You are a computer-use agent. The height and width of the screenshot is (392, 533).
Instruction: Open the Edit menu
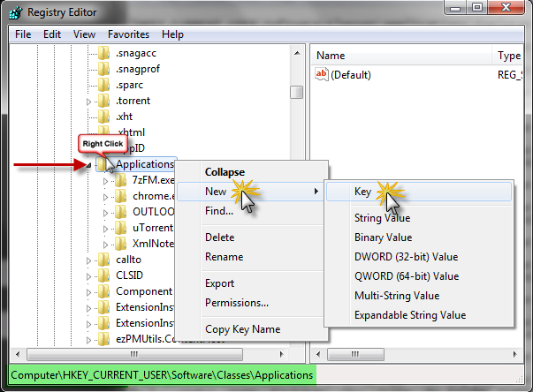click(52, 34)
